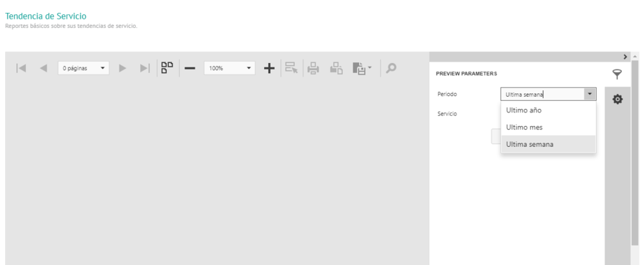Switch to the filter parameters tab
Viewport: 644px width, 265px height.
coord(617,74)
